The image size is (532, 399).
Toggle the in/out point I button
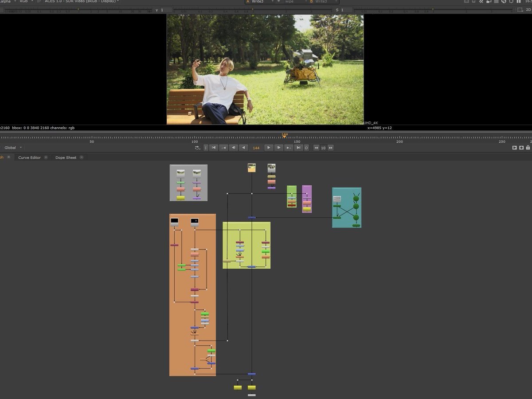pos(206,148)
